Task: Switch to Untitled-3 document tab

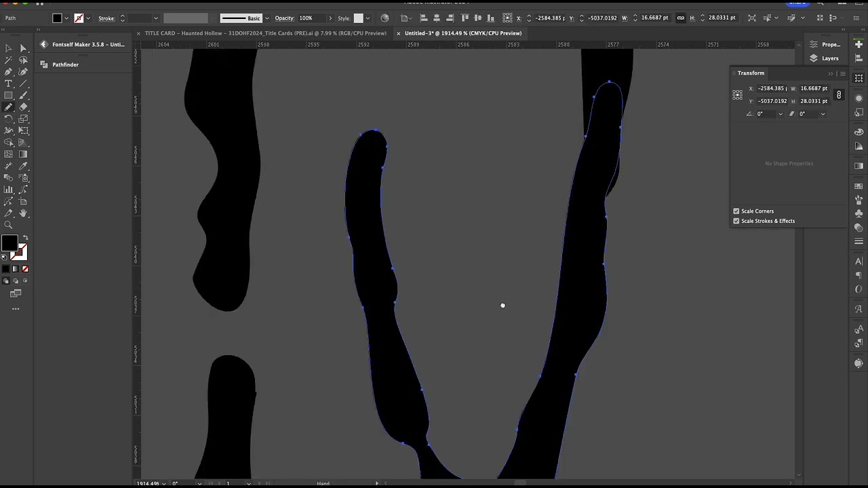Action: (x=463, y=33)
